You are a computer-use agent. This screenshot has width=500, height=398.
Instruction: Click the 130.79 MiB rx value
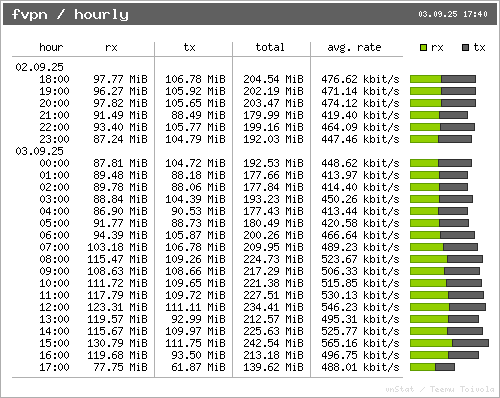[117, 343]
